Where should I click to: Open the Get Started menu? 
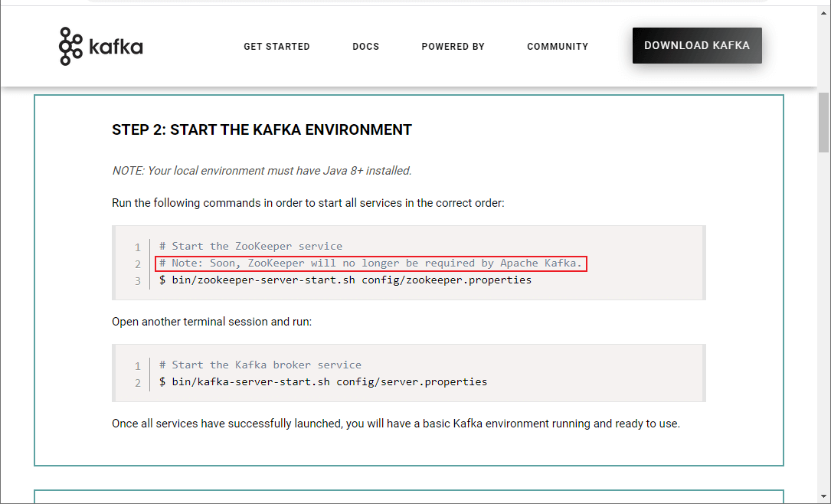[276, 47]
